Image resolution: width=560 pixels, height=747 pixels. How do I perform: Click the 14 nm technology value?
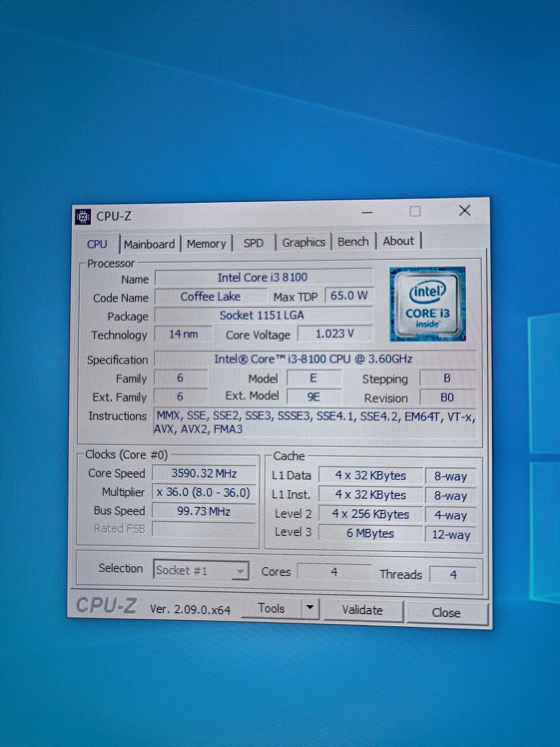[183, 334]
